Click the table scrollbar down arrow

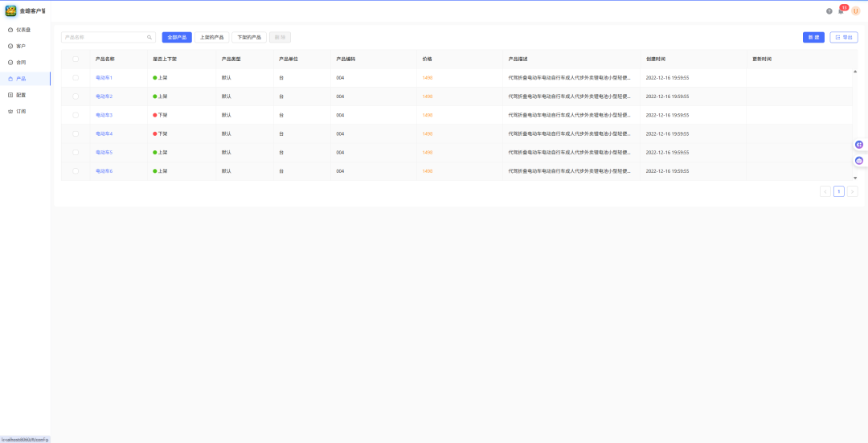[x=855, y=178]
